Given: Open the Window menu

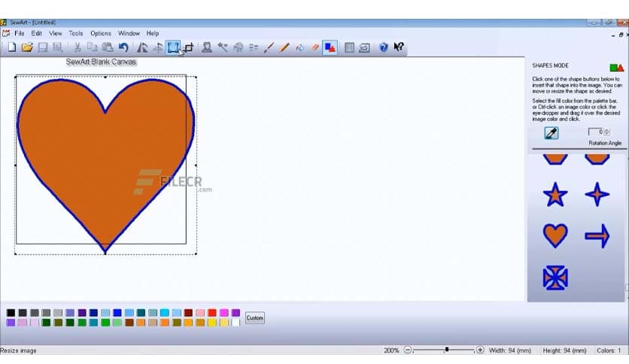Looking at the screenshot, I should pyautogui.click(x=129, y=33).
